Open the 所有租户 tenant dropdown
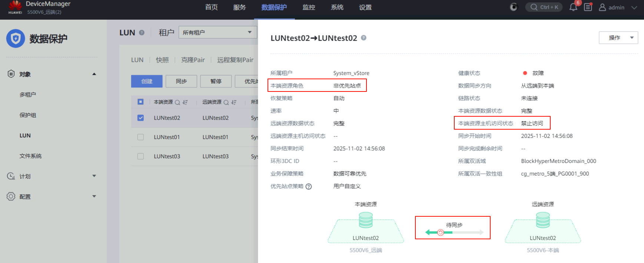 pyautogui.click(x=218, y=32)
